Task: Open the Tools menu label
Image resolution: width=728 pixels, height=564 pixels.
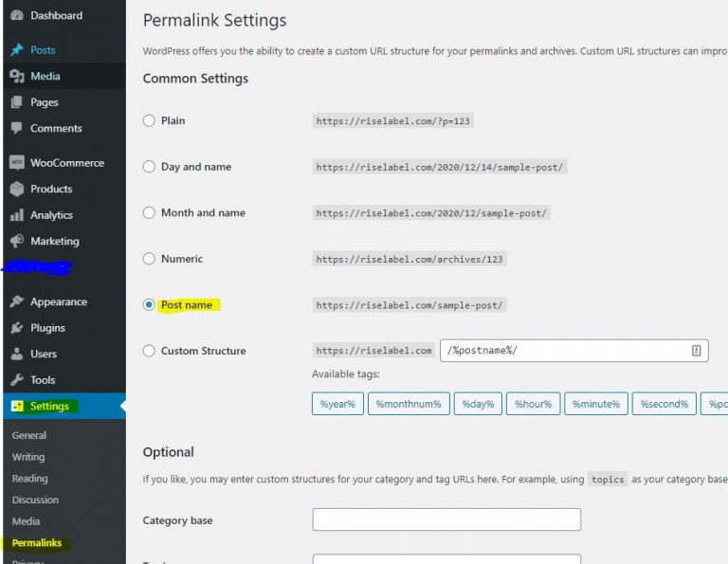Action: (x=43, y=380)
